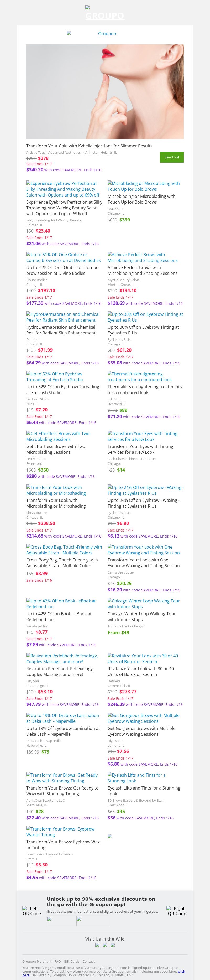The height and width of the screenshot is (980, 210).
Task: Open the last social icon under Visit Us
Action: point(112,945)
